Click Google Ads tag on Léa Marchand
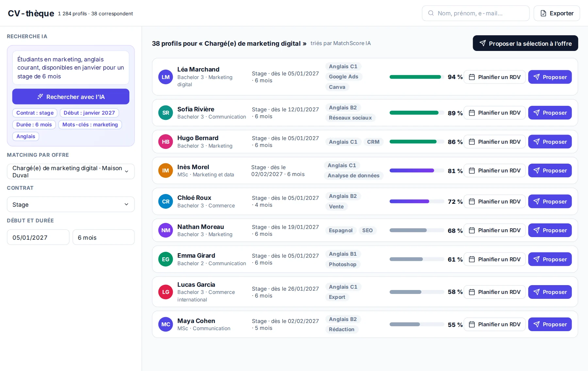The image size is (588, 371). point(344,77)
